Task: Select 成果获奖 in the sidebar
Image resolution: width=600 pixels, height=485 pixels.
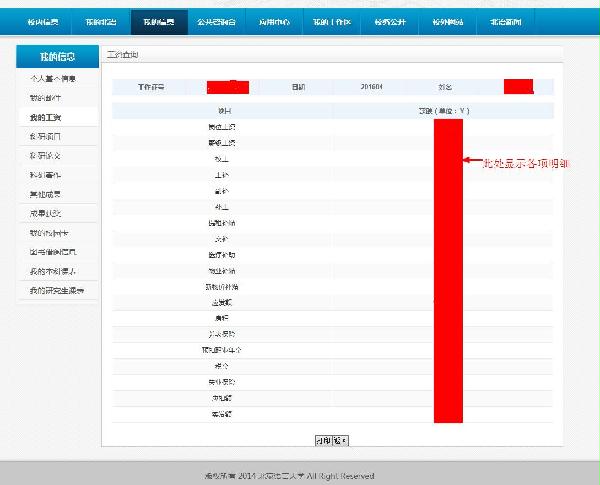Action: coord(46,213)
